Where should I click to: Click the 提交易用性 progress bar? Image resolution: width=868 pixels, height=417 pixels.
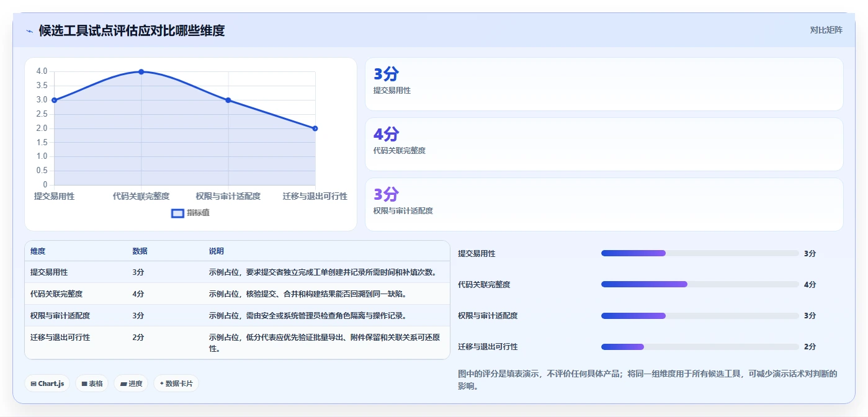[x=700, y=253]
